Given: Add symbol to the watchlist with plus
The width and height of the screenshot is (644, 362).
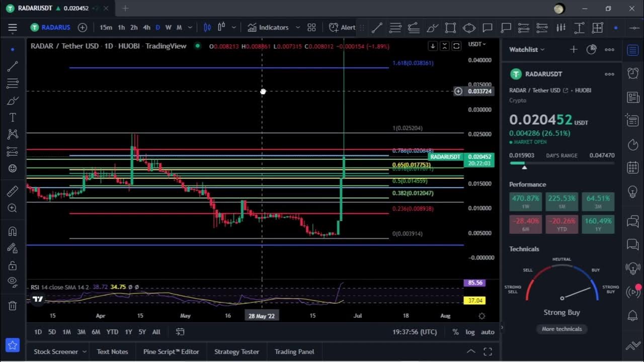Looking at the screenshot, I should (x=574, y=49).
